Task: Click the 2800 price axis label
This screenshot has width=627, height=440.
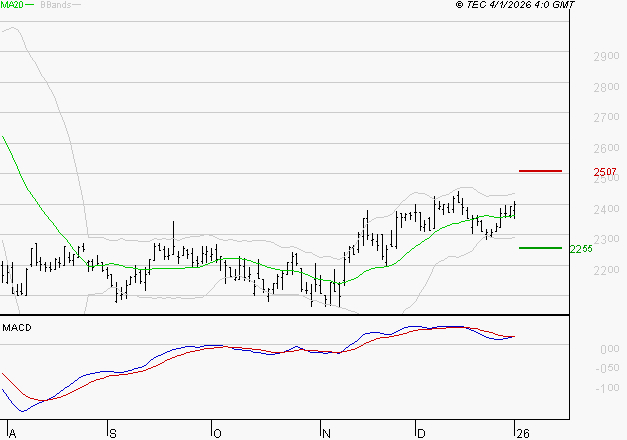Action: point(606,87)
